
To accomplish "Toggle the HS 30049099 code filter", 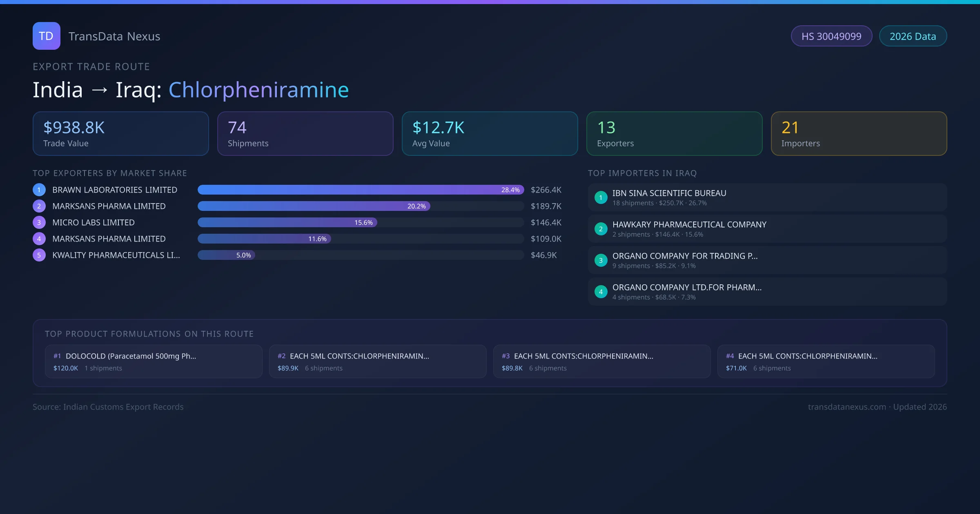I will coord(831,36).
